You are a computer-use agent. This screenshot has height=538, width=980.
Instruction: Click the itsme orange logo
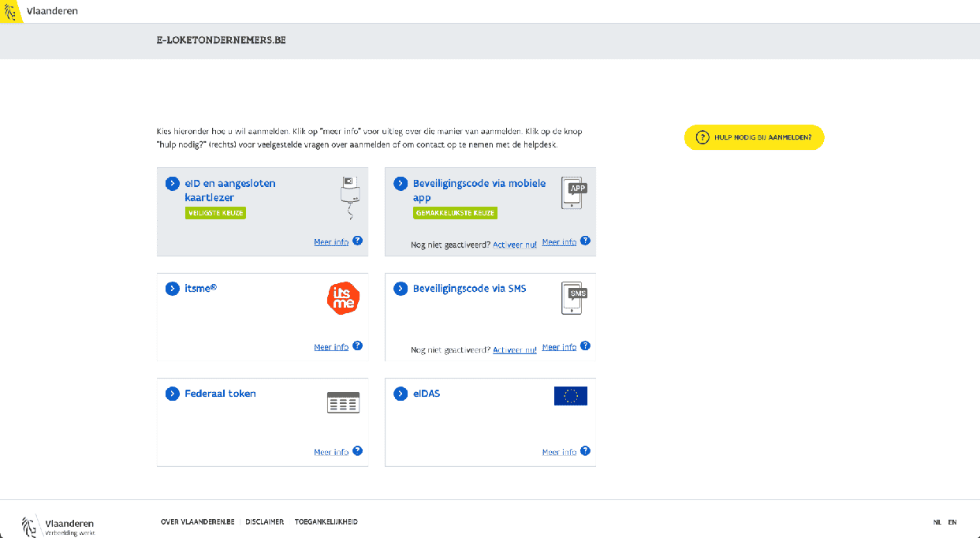point(343,298)
